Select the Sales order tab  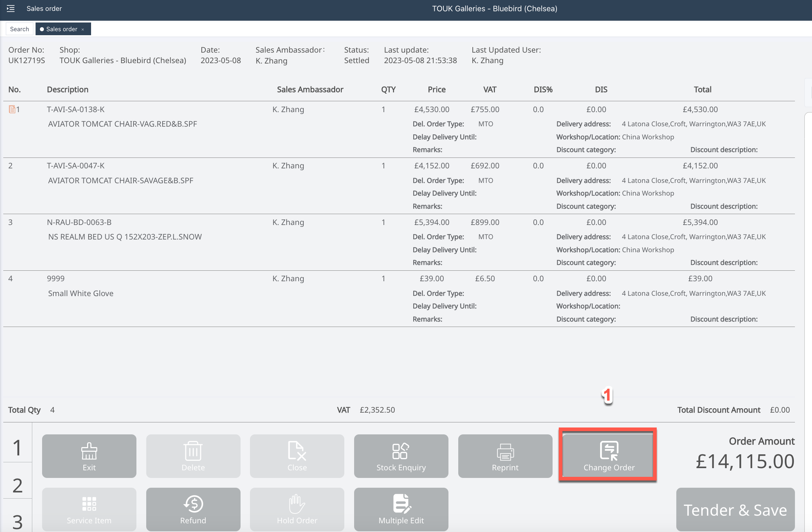click(x=61, y=29)
